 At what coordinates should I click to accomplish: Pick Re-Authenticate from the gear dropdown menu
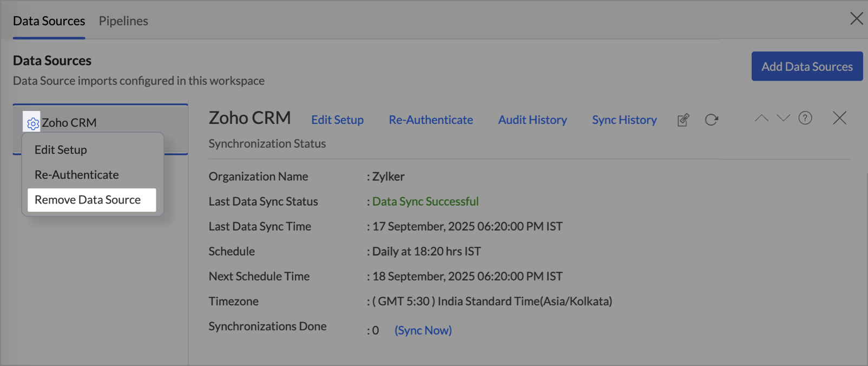click(x=77, y=175)
